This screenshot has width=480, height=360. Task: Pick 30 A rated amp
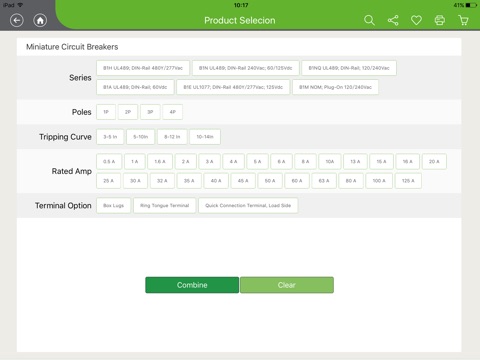tap(135, 181)
